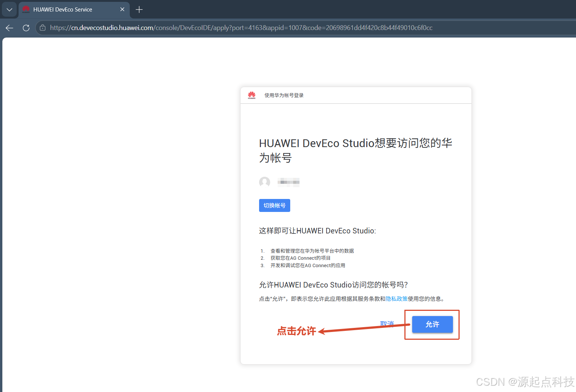The height and width of the screenshot is (392, 576).
Task: Click the 取消 link
Action: tap(387, 323)
